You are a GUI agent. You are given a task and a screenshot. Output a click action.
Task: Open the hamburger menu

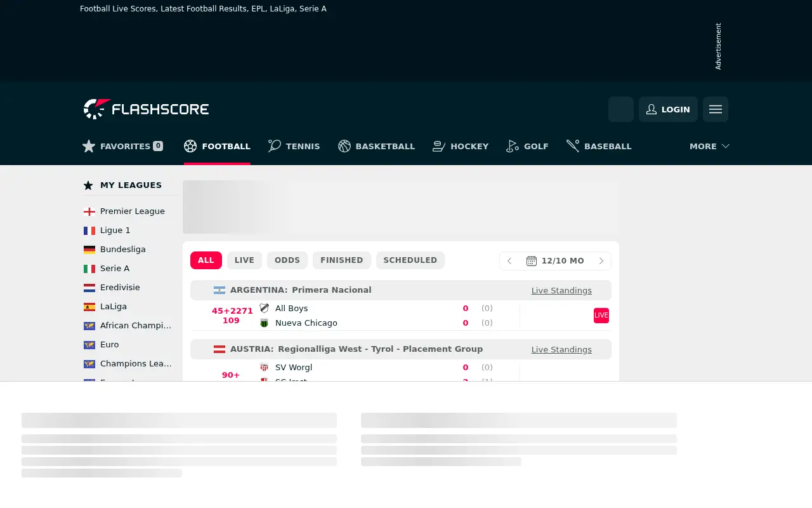pos(716,109)
